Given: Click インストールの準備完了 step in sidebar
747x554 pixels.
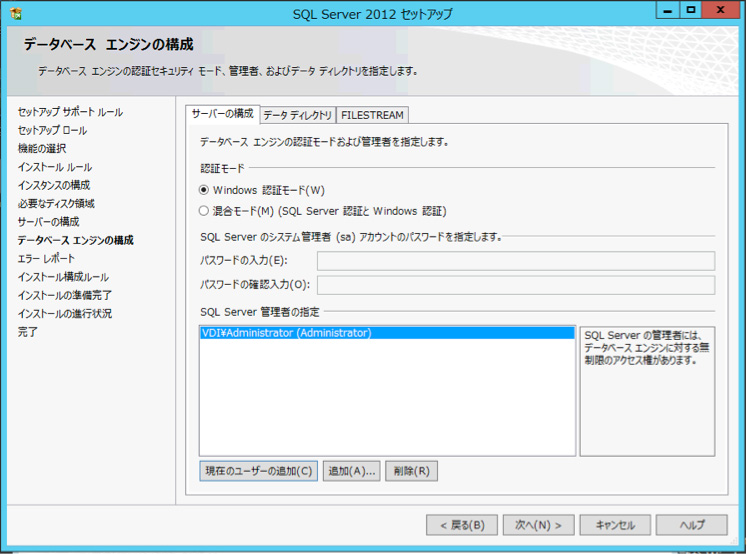Looking at the screenshot, I should (x=65, y=295).
